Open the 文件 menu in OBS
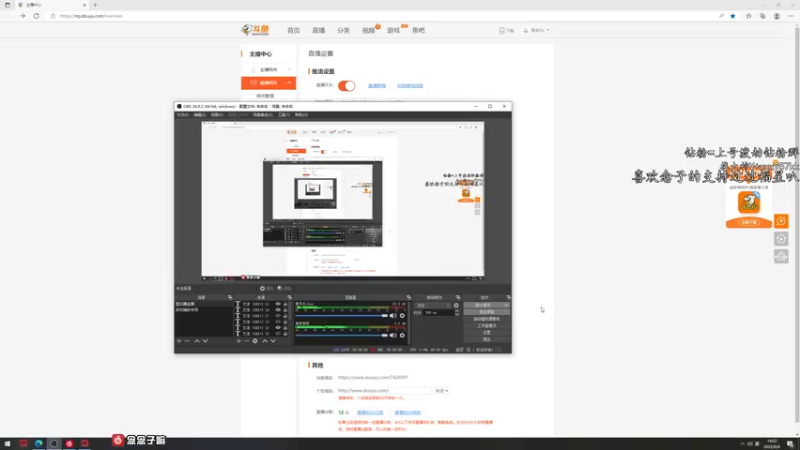 click(183, 115)
